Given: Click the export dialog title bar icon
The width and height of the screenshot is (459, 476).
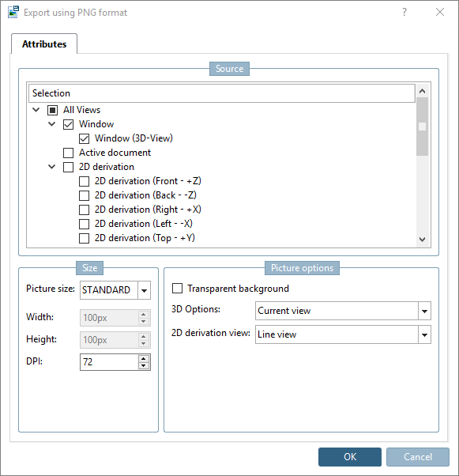Looking at the screenshot, I should click(13, 12).
